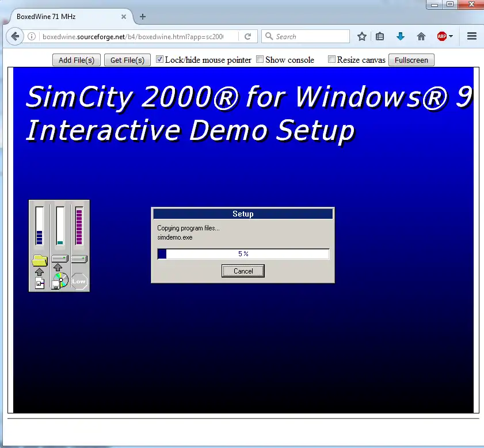Screen dimensions: 484x448
Task: Click the up arrow above the CD icon
Action: click(58, 267)
